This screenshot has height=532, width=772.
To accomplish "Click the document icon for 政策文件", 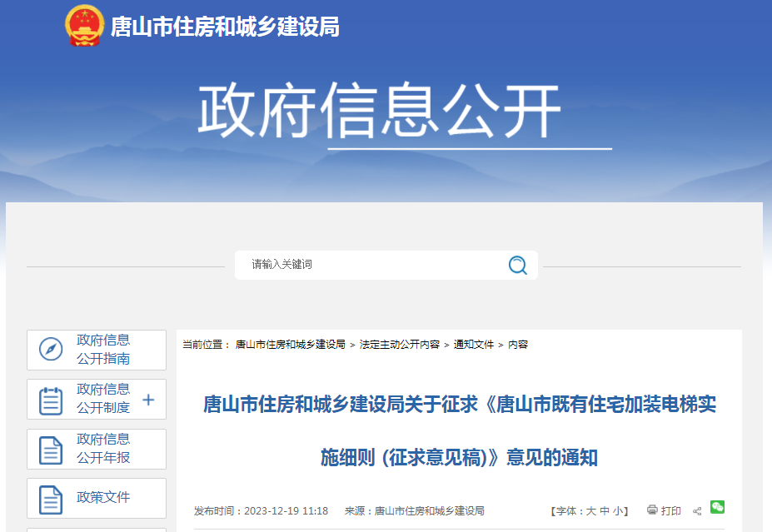I will [51, 499].
